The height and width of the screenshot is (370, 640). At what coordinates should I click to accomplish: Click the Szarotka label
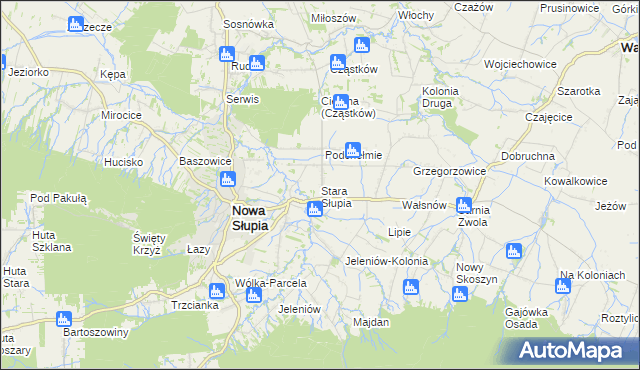[x=579, y=91]
